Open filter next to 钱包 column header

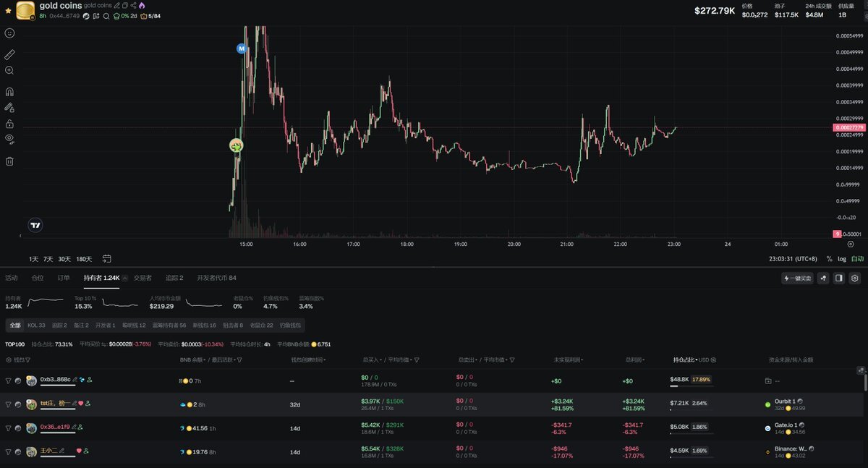coord(27,359)
